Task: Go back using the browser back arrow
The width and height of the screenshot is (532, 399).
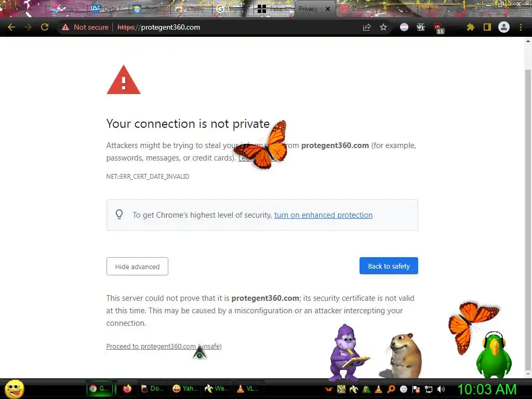Action: [11, 27]
